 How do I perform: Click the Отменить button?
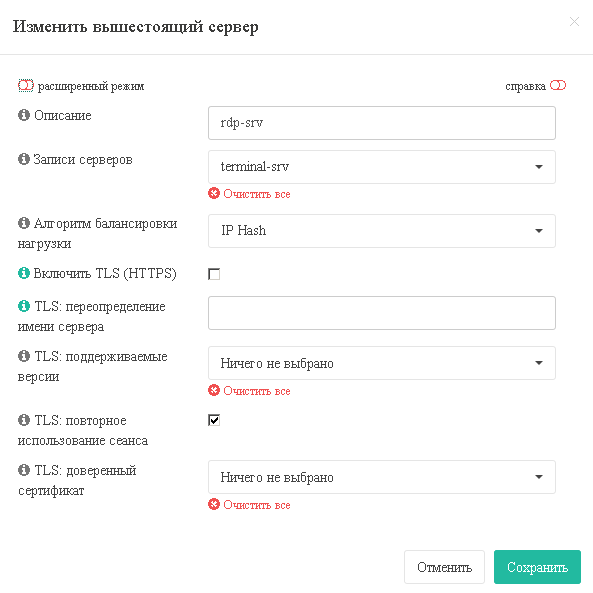pos(444,567)
